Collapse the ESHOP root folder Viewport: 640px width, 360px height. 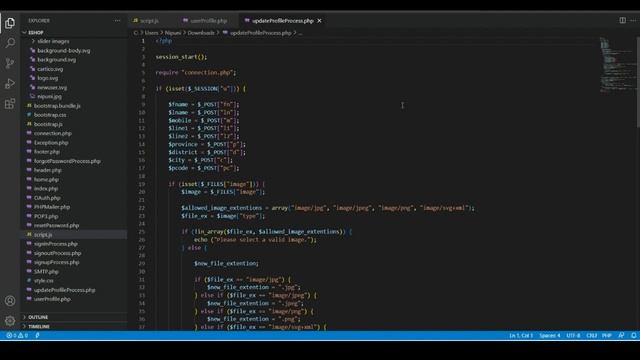click(x=36, y=32)
